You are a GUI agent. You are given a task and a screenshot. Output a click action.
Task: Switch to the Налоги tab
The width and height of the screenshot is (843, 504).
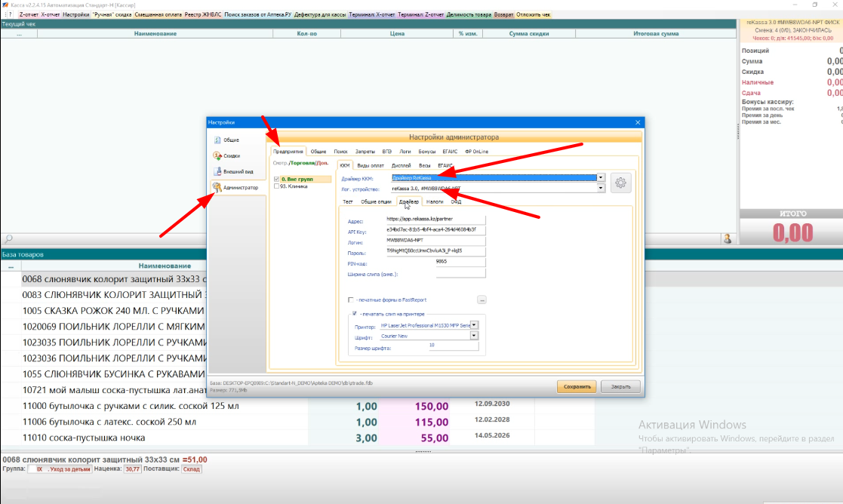[x=435, y=201]
